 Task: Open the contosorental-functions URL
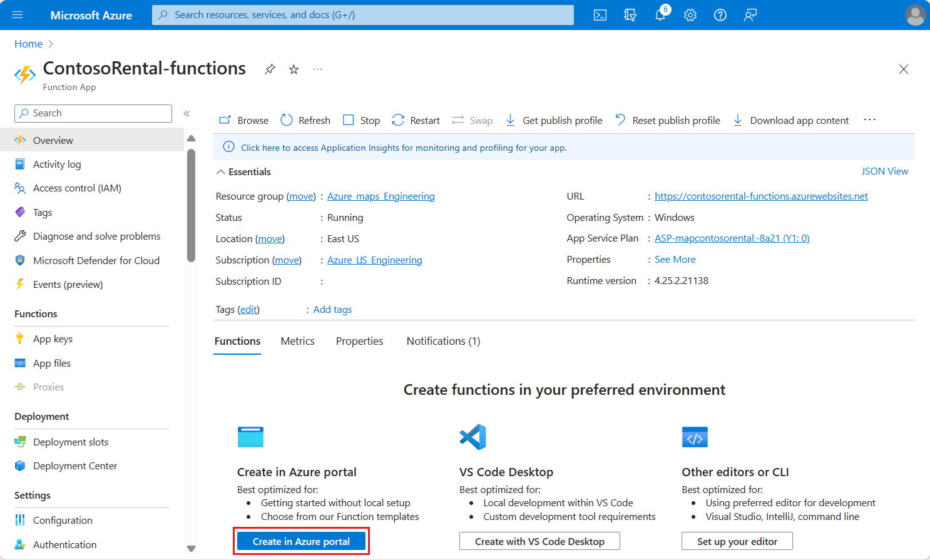761,196
